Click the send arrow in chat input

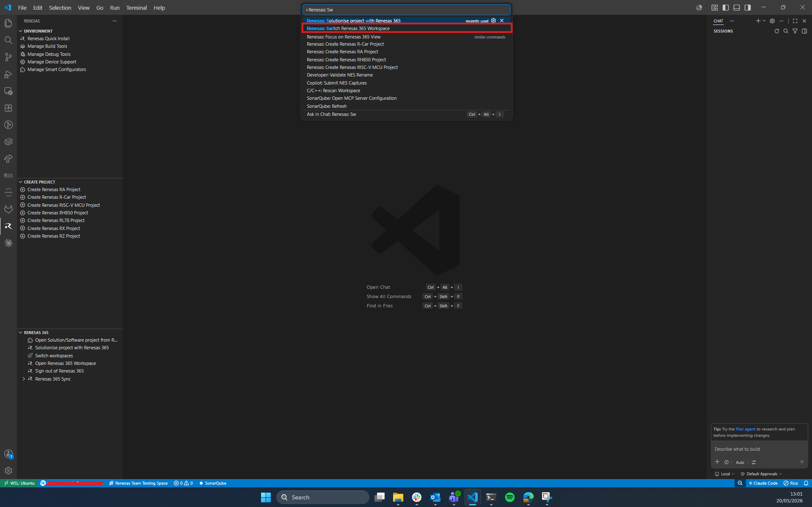(802, 462)
